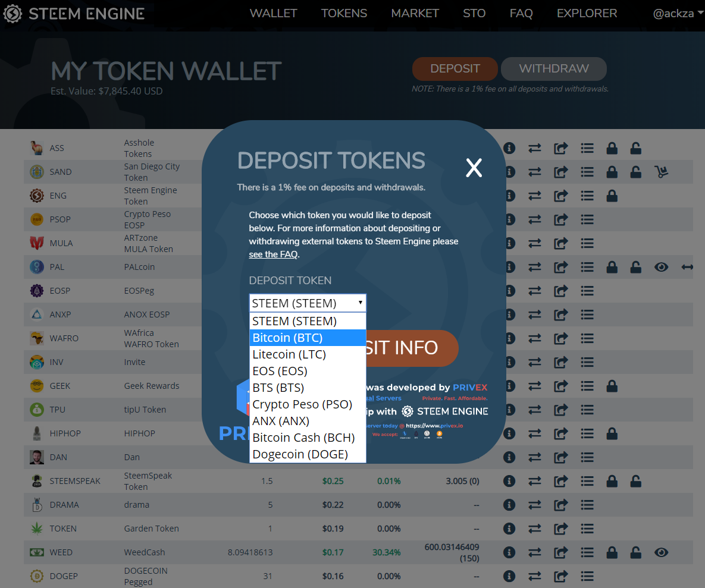Click the info icon for WEED token
Image resolution: width=705 pixels, height=588 pixels.
coord(509,552)
